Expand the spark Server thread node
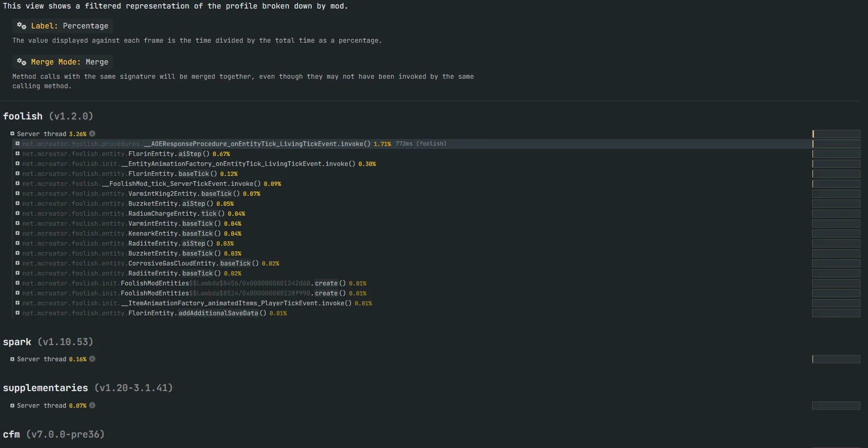Screen dimensions: 868x448 coord(12,359)
